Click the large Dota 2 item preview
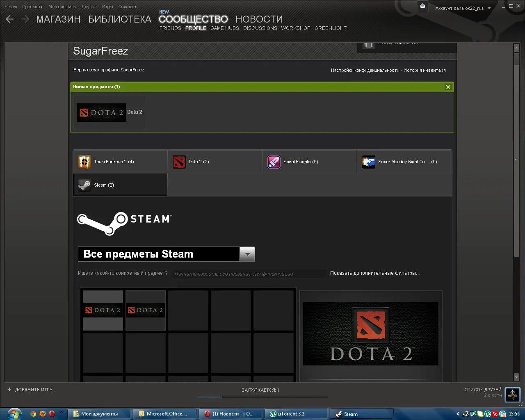The image size is (525, 420). pyautogui.click(x=371, y=334)
